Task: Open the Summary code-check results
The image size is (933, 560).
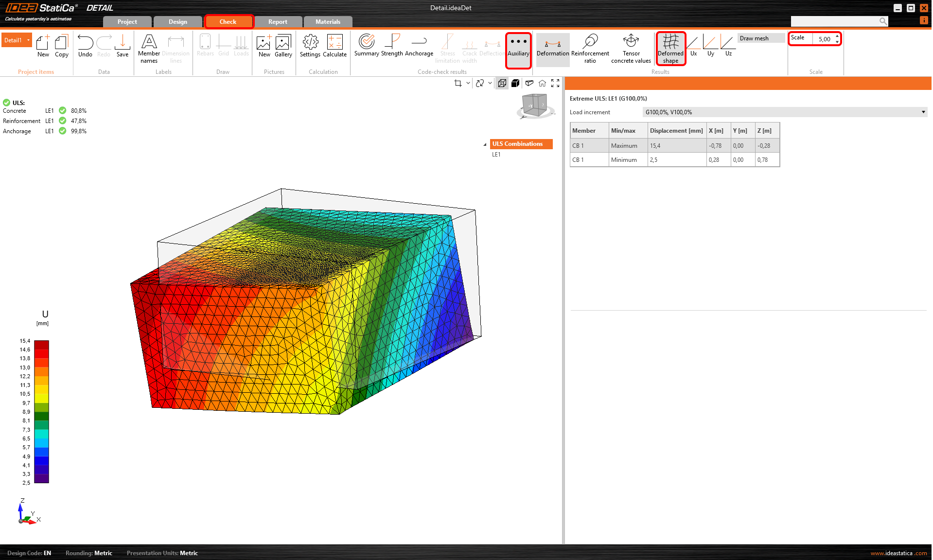Action: coord(366,46)
